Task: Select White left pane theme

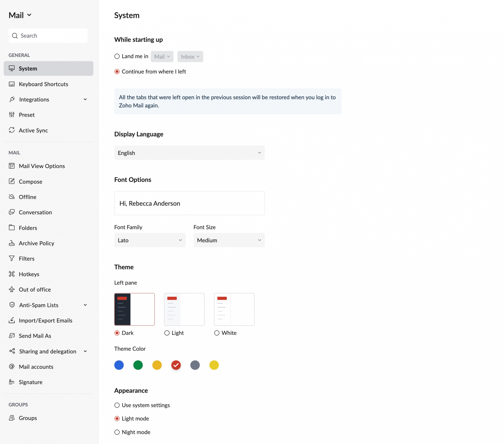Action: (x=217, y=333)
